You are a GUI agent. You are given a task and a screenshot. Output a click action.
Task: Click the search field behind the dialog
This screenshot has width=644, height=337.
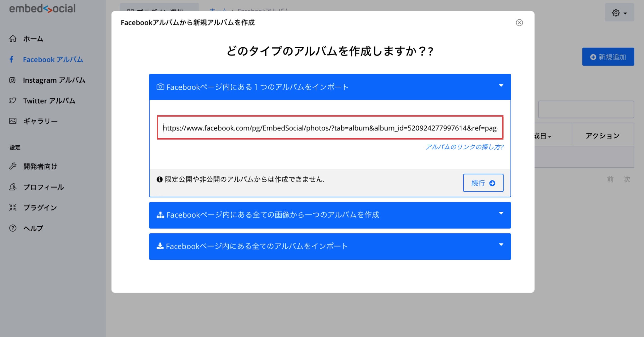point(586,109)
